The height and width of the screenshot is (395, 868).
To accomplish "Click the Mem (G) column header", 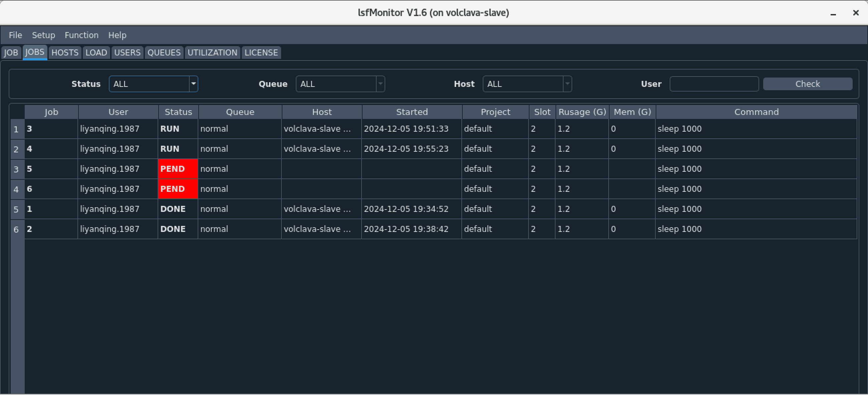I will pyautogui.click(x=632, y=112).
